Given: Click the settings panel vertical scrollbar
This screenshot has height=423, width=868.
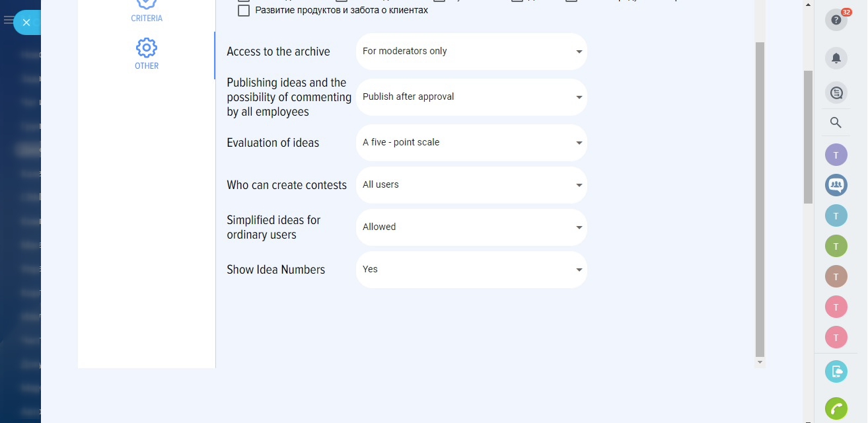Looking at the screenshot, I should point(760,198).
